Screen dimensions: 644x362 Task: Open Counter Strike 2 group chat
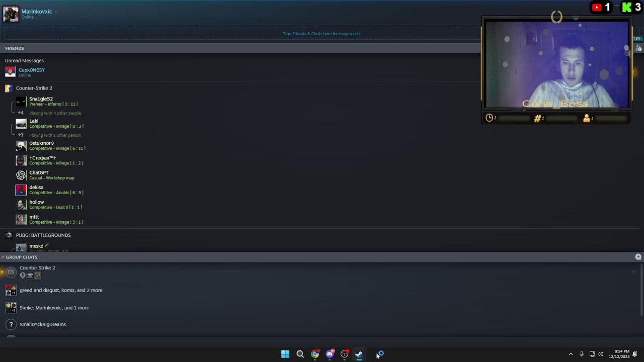click(37, 268)
